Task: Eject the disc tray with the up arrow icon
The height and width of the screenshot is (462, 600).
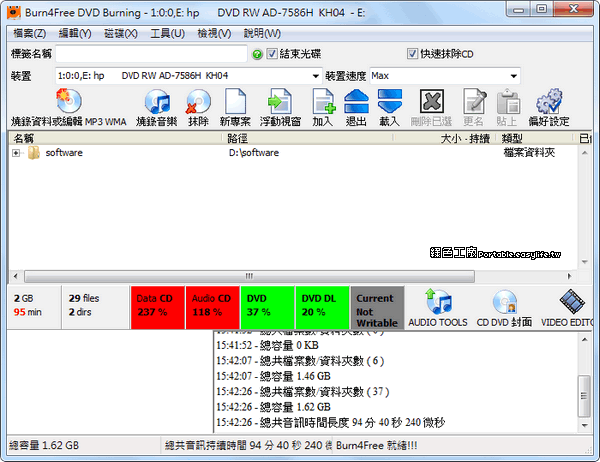Action: (356, 101)
